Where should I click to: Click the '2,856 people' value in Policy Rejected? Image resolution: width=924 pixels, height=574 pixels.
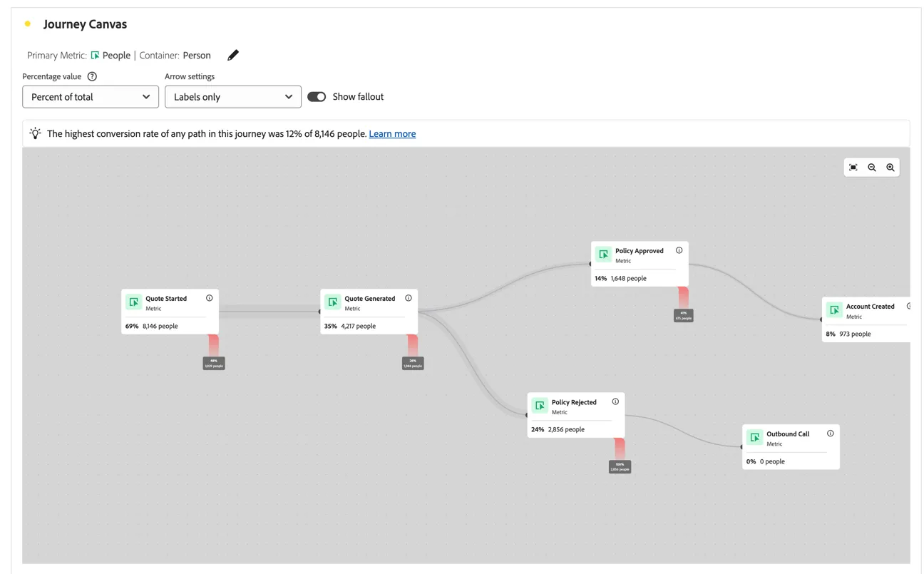pyautogui.click(x=566, y=430)
